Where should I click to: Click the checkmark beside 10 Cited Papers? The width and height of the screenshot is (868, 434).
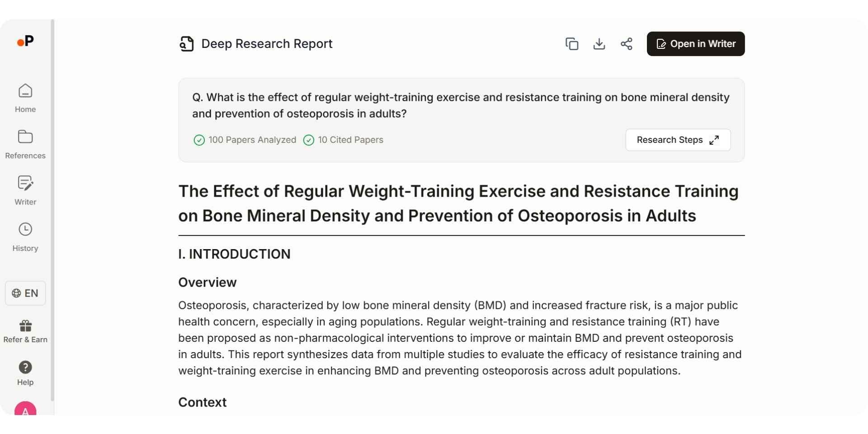[x=309, y=140]
